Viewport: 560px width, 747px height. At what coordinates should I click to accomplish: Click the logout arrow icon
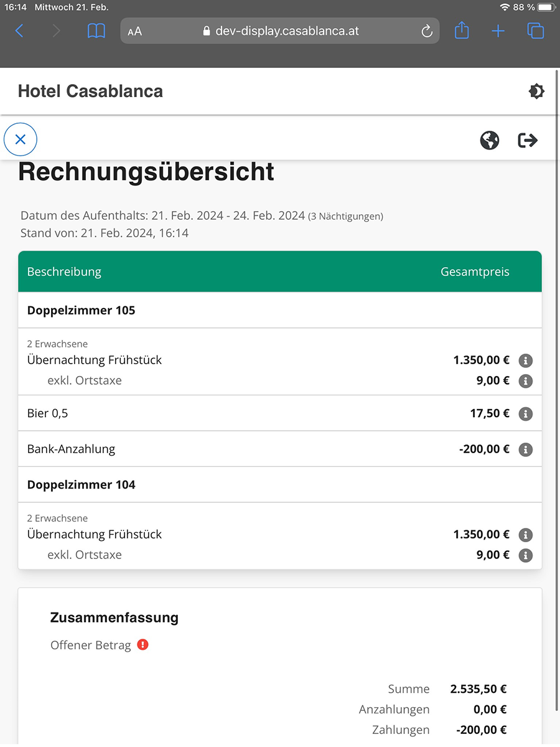pyautogui.click(x=528, y=140)
